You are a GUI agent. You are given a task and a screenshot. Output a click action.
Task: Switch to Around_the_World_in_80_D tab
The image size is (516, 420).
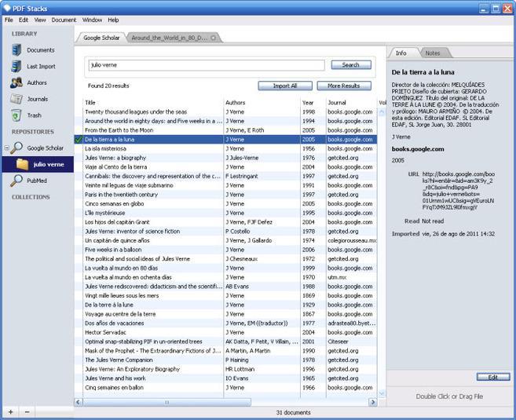coord(170,38)
